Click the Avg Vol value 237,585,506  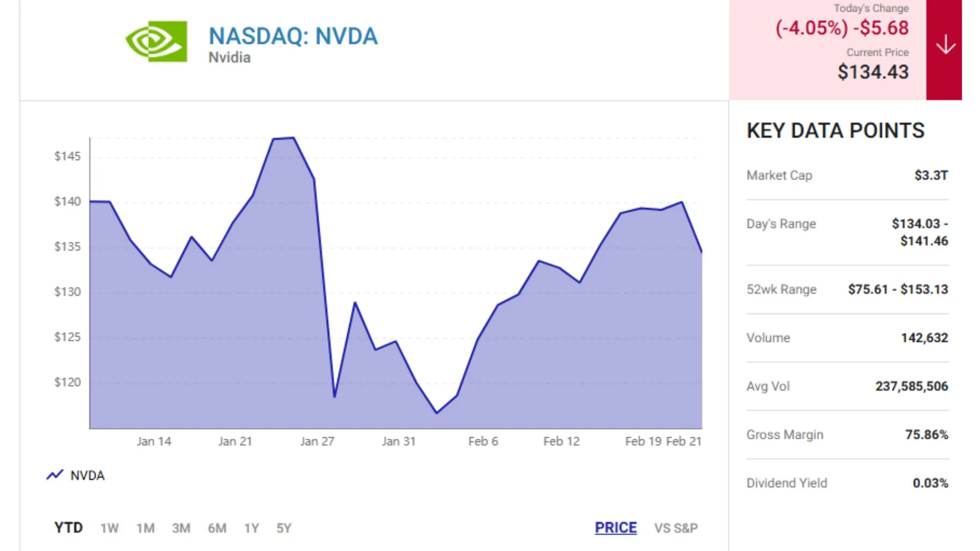tap(912, 386)
